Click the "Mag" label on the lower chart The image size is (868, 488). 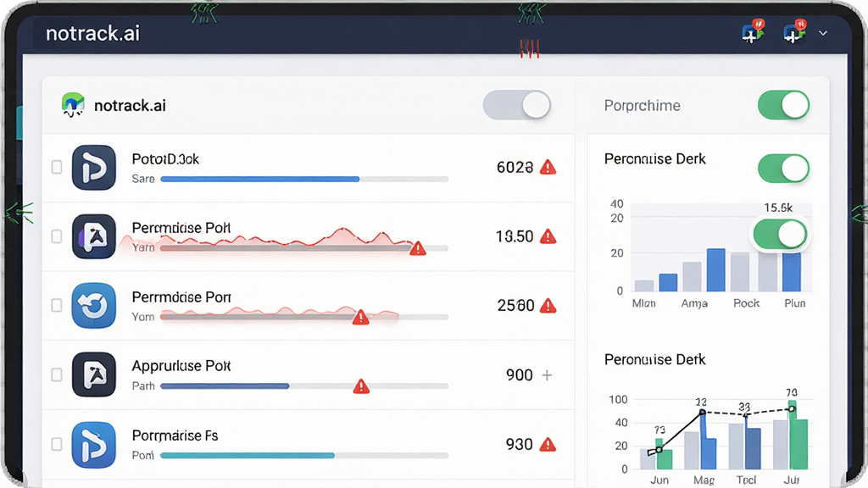704,480
